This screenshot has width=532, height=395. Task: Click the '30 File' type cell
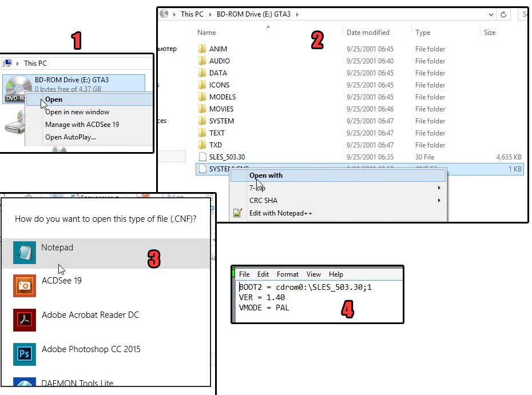pos(424,157)
